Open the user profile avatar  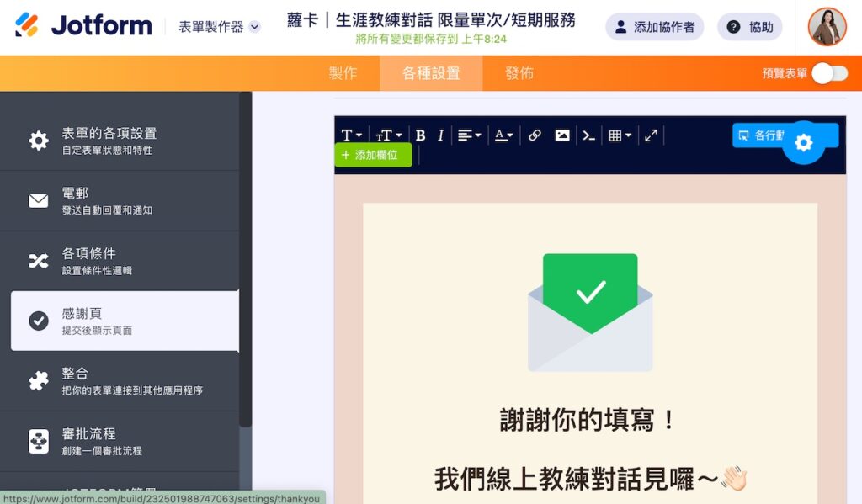coord(827,27)
